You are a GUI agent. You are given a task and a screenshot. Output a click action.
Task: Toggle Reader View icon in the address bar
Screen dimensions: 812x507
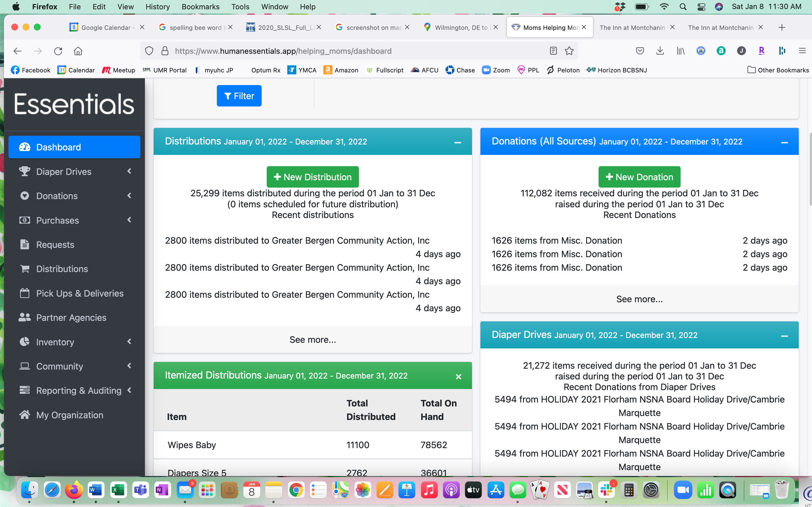pyautogui.click(x=553, y=51)
